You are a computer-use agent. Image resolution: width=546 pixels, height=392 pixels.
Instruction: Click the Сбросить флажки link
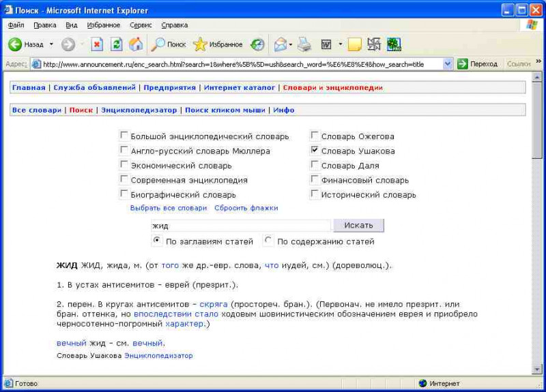(246, 208)
